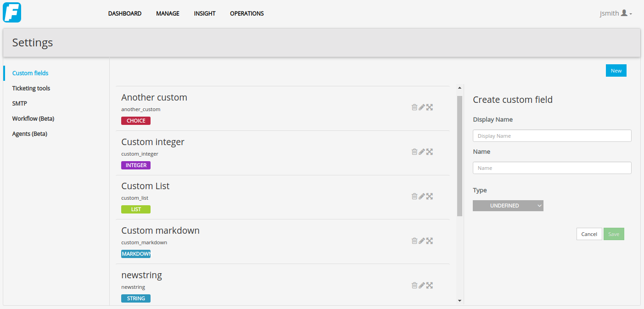Click trash icon for Custom List

tap(414, 196)
